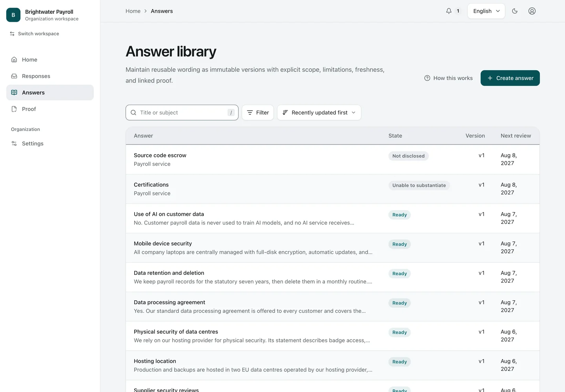Viewport: 565px width, 392px height.
Task: Open the English language dropdown
Action: click(x=486, y=11)
